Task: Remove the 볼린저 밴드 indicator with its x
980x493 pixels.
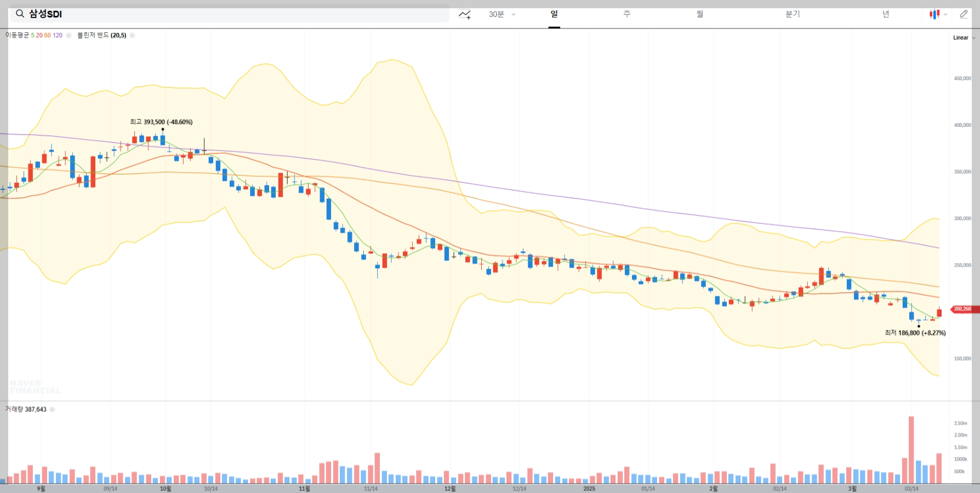Action: [x=132, y=35]
